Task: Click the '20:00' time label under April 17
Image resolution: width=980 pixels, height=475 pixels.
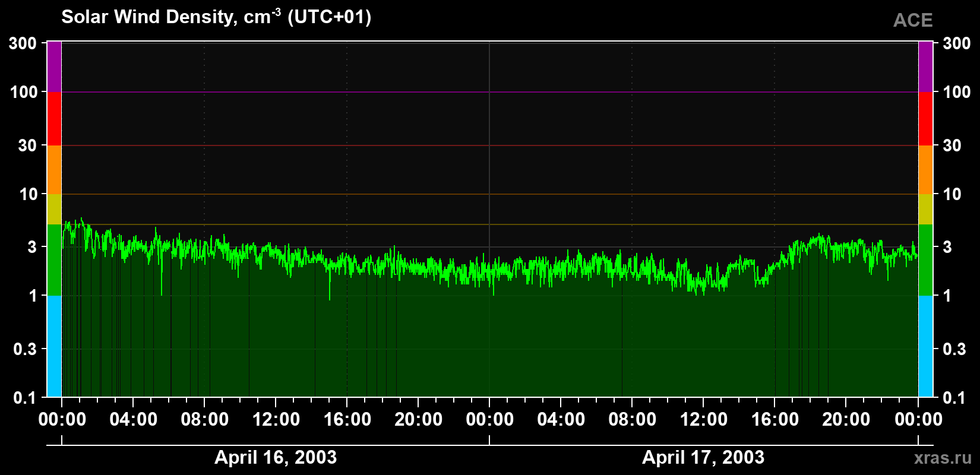Action: coord(846,420)
